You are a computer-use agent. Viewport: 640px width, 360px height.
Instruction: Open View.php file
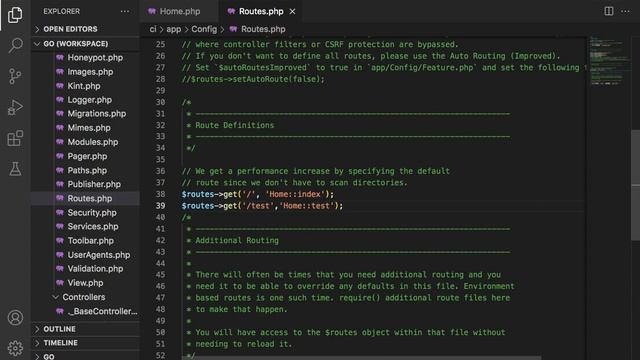pos(85,283)
